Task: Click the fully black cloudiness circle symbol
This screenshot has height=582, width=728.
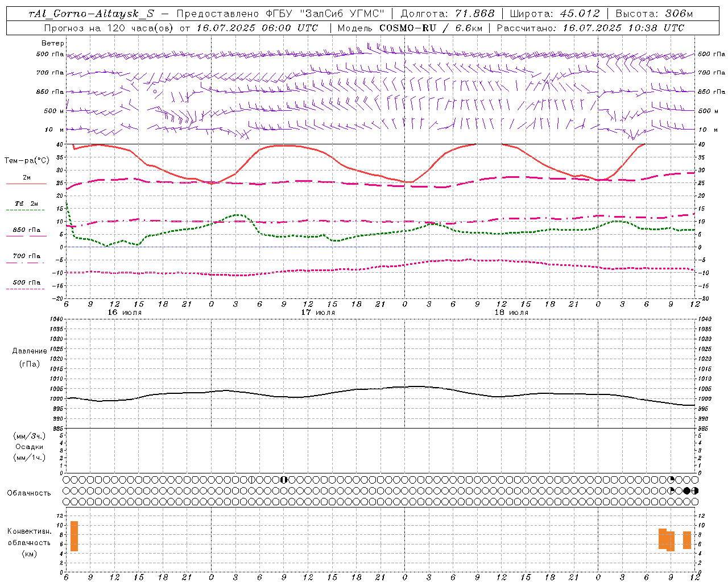Action: click(686, 490)
